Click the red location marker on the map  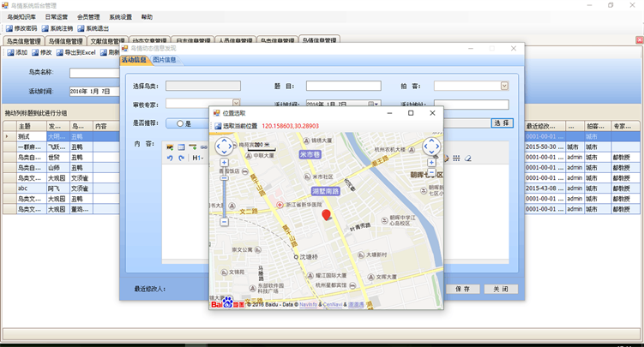click(x=326, y=213)
